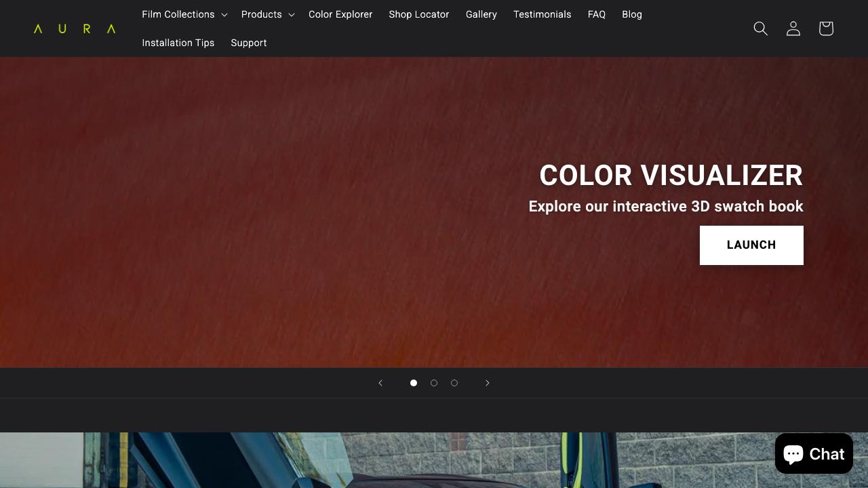This screenshot has height=488, width=868.
Task: Open the search icon in header
Action: (x=760, y=28)
